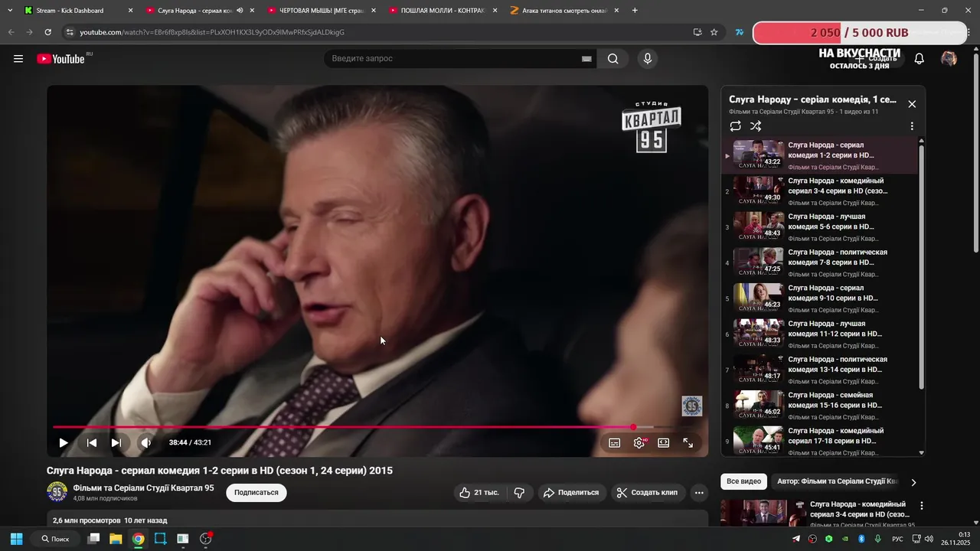Enter fullscreen mode on the video
Image resolution: width=980 pixels, height=551 pixels.
[x=688, y=442]
